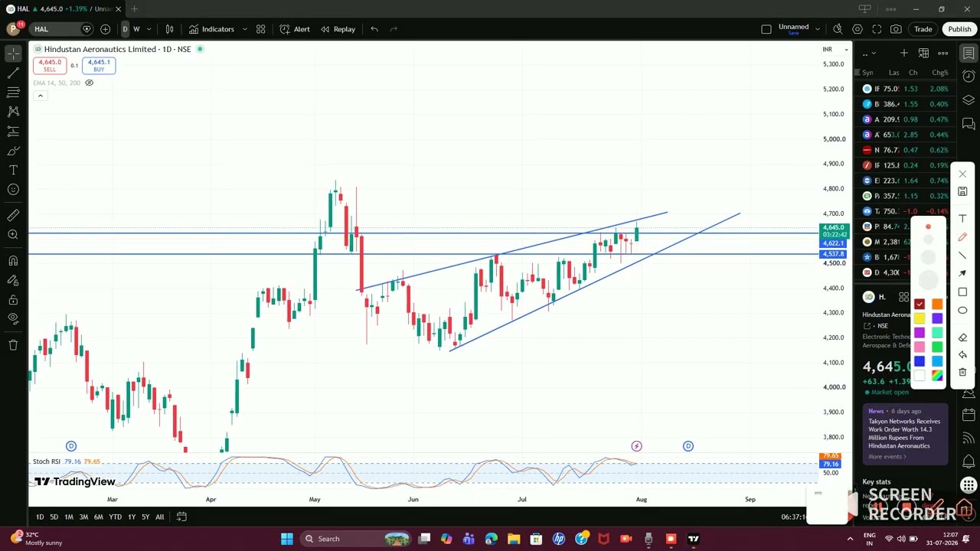
Task: Select the trend line drawing tool
Action: (13, 73)
